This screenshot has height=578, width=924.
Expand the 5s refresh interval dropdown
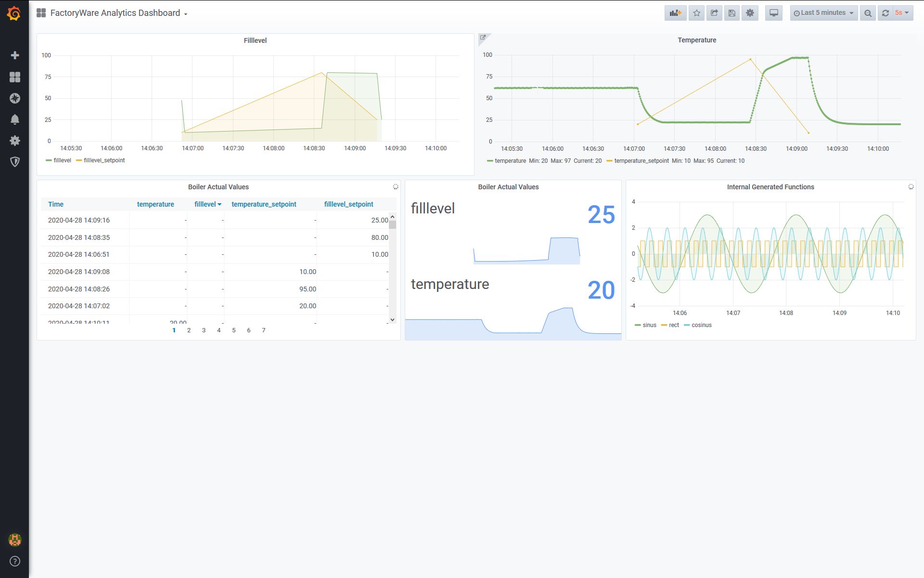click(x=902, y=13)
